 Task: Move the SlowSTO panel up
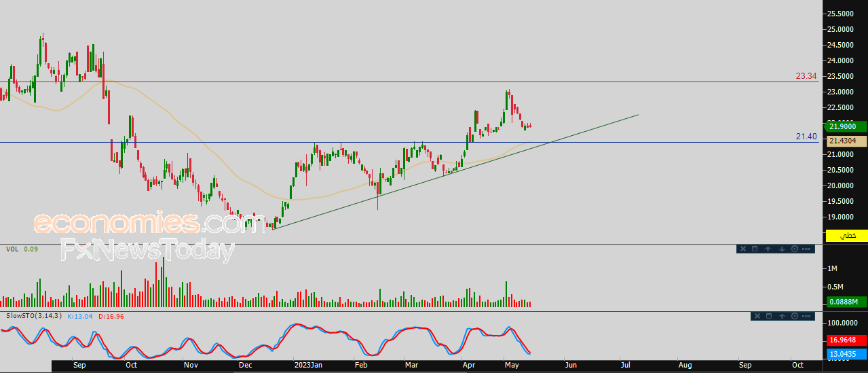click(782, 316)
